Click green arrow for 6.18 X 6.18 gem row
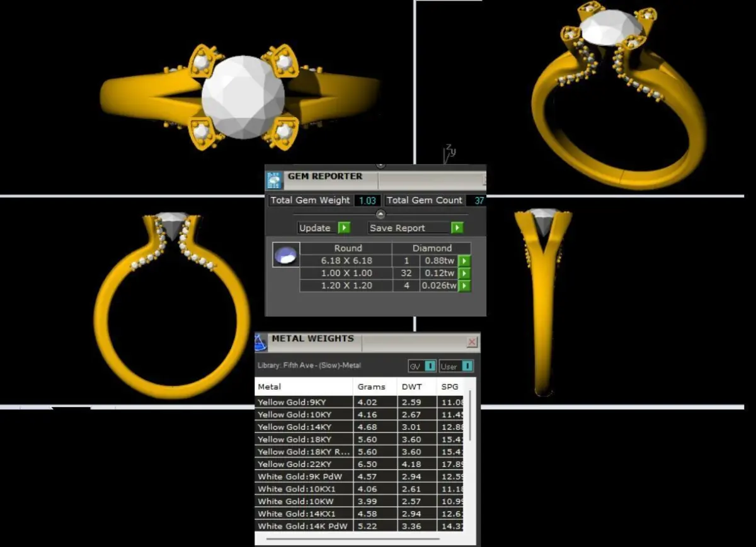Viewport: 756px width, 547px height. pos(464,261)
